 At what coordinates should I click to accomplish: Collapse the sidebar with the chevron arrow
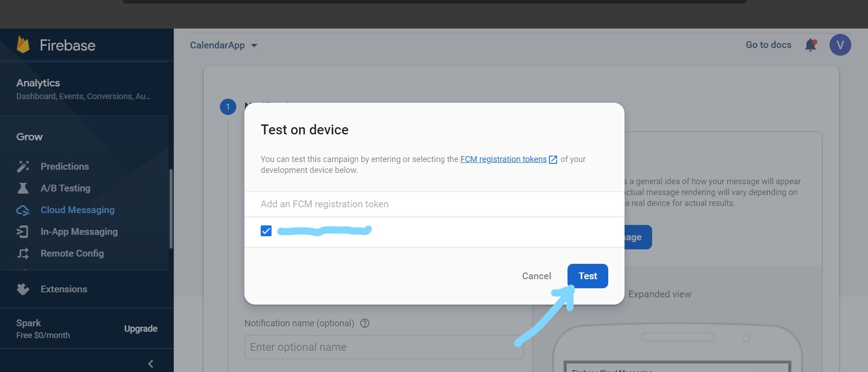pyautogui.click(x=151, y=364)
